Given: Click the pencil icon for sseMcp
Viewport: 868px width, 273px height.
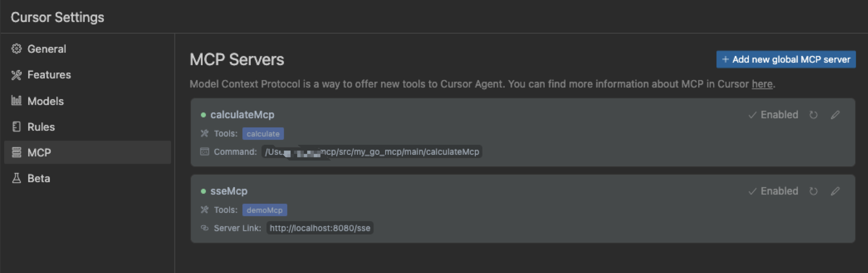Looking at the screenshot, I should click(835, 191).
